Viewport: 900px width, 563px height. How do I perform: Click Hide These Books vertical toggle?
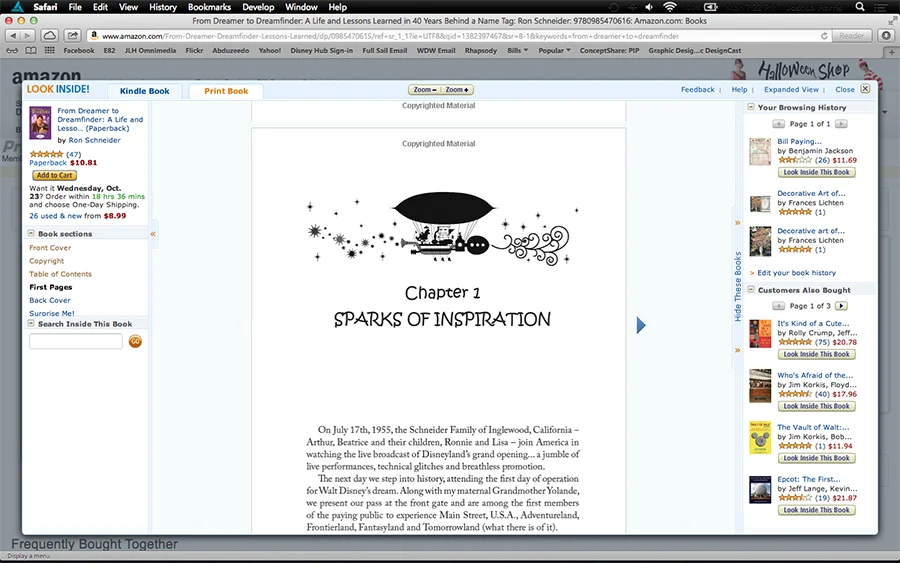738,286
